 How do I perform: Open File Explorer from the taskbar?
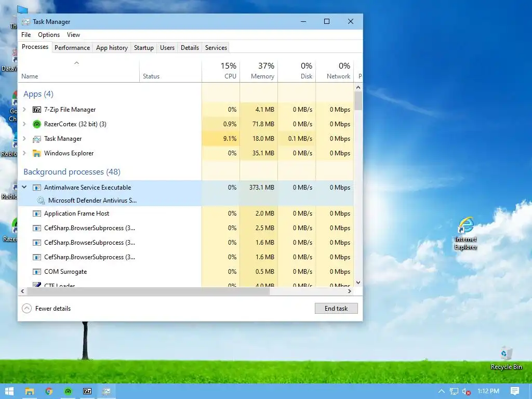tap(30, 391)
